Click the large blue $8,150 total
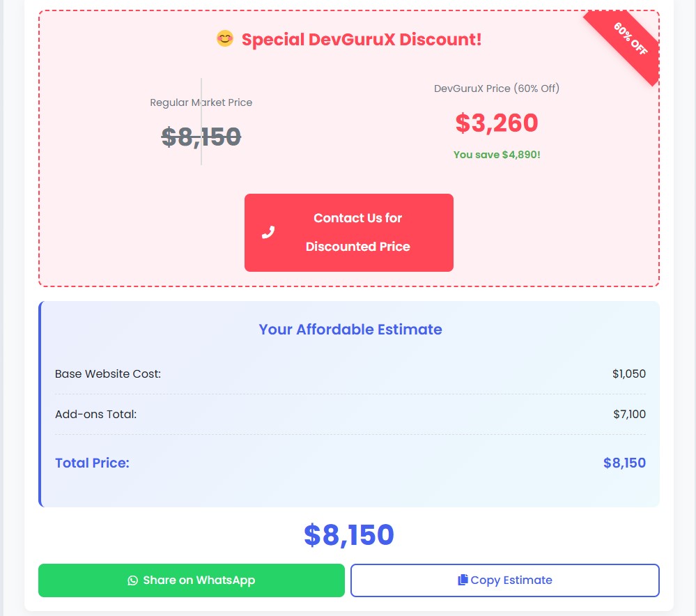Screen dimensions: 696x616 point(350,535)
